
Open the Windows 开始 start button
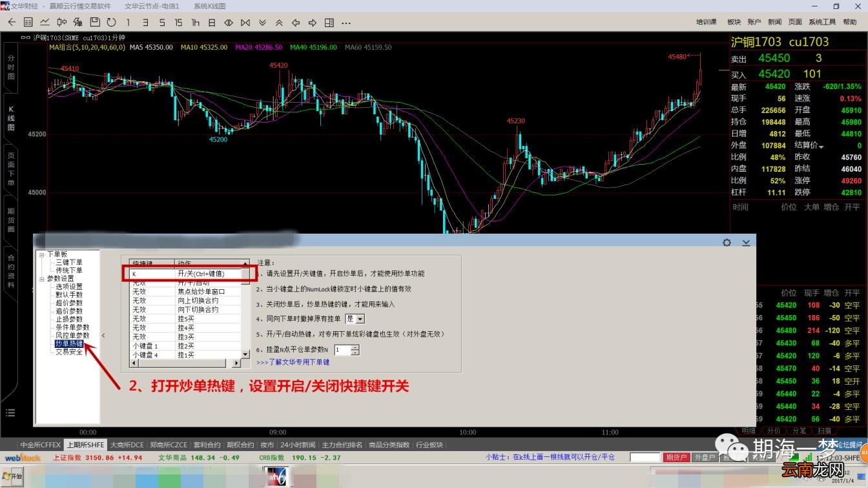coord(12,477)
